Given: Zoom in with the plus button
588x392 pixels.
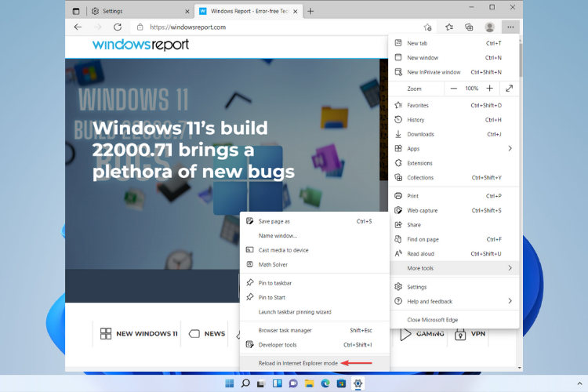Looking at the screenshot, I should coord(490,89).
